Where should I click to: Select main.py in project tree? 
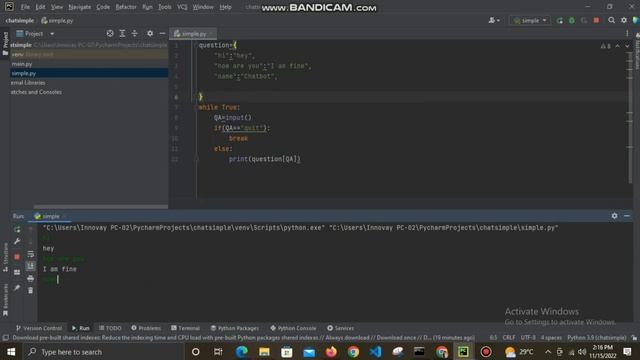22,64
